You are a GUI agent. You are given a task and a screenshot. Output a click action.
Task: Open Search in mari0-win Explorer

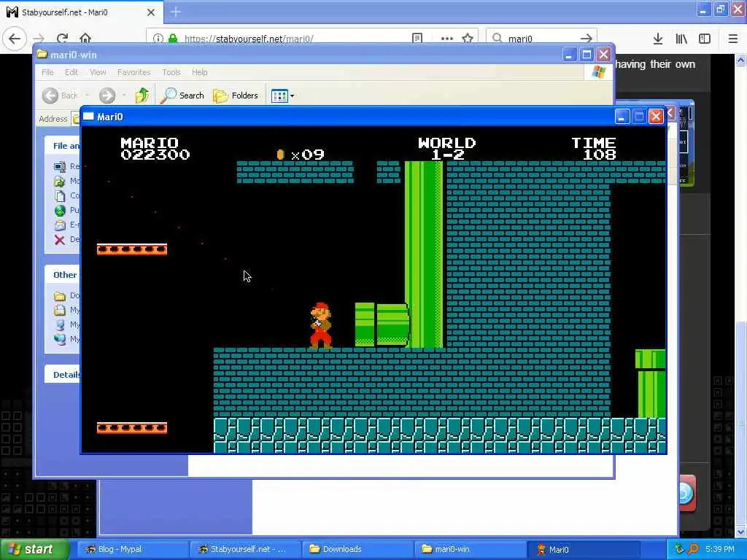(182, 96)
